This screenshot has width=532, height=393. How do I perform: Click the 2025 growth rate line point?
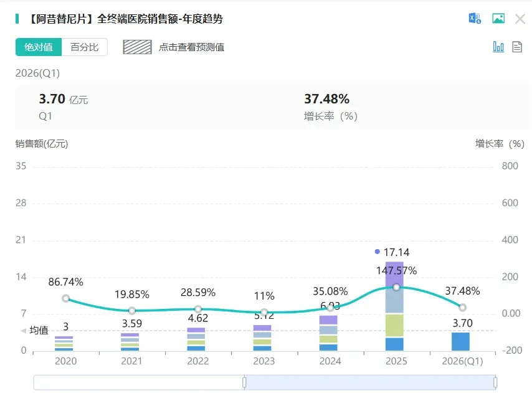coord(396,288)
